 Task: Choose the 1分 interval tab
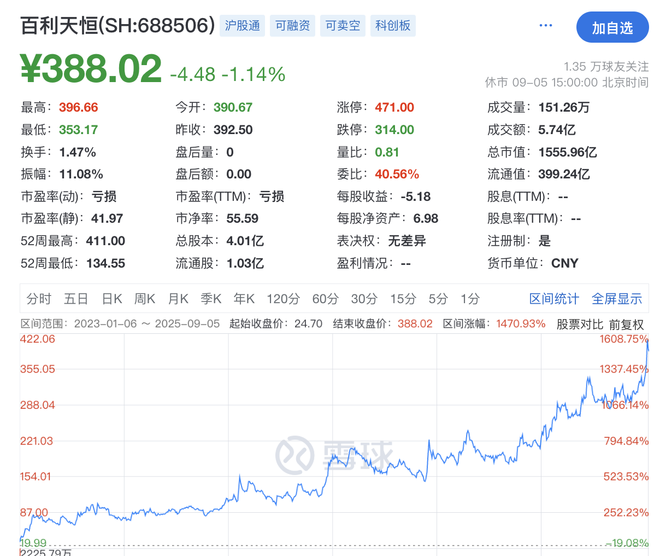point(469,298)
